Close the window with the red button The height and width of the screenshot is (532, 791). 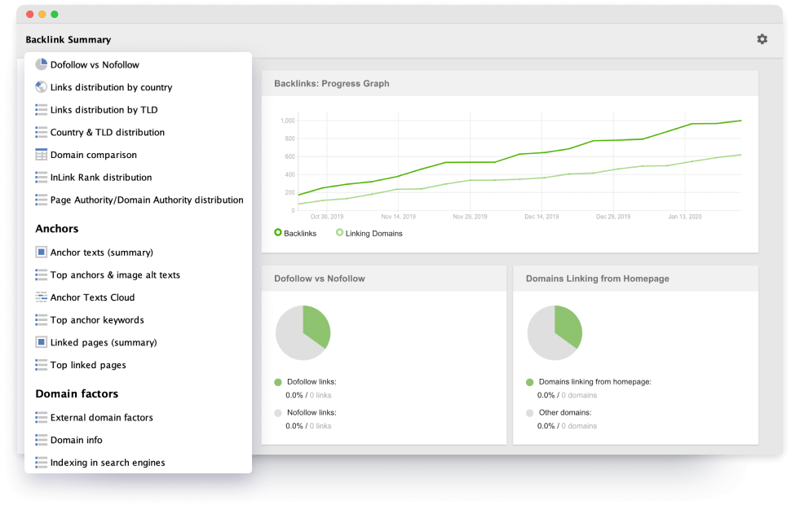click(x=29, y=14)
